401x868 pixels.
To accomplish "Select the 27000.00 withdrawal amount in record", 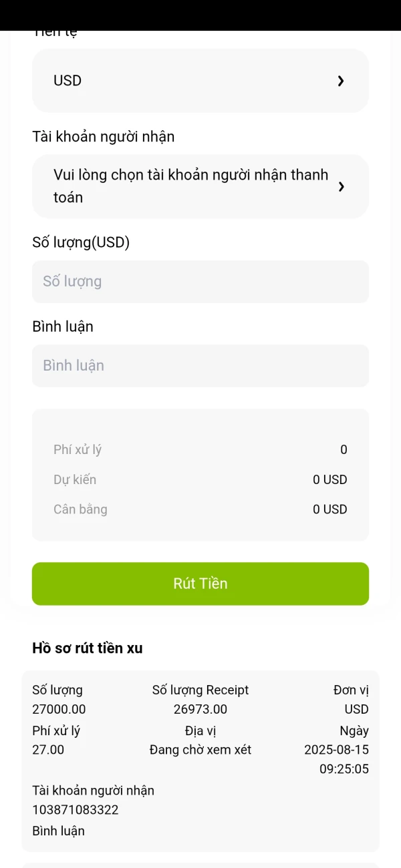I will (59, 709).
